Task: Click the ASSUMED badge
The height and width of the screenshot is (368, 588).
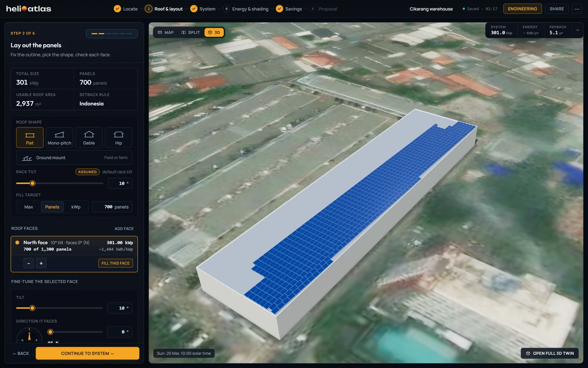Action: pyautogui.click(x=87, y=172)
